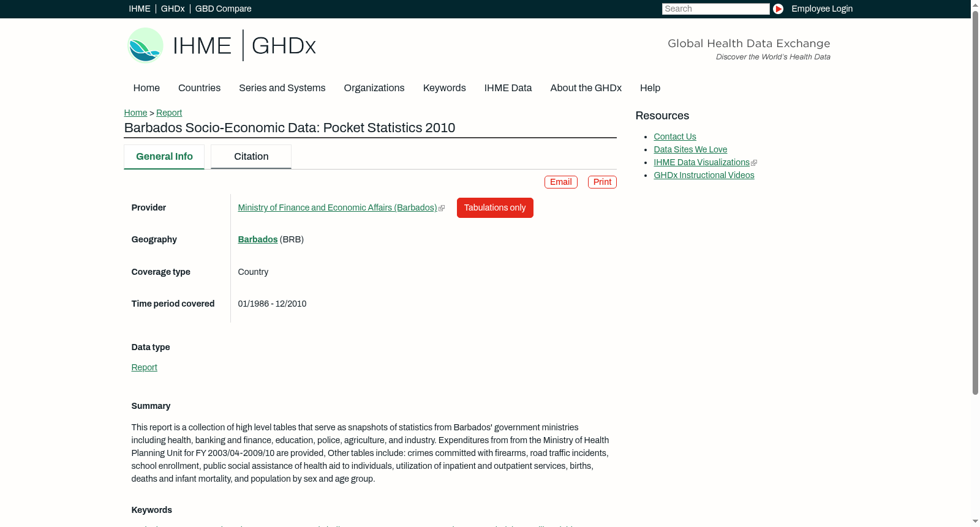Click the 'Provider' field label
This screenshot has width=980, height=527.
pos(149,208)
